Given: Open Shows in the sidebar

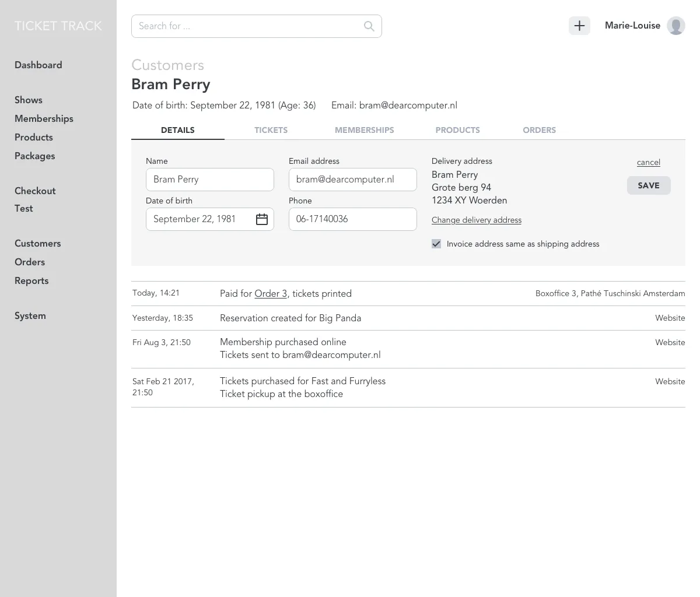Looking at the screenshot, I should [29, 100].
